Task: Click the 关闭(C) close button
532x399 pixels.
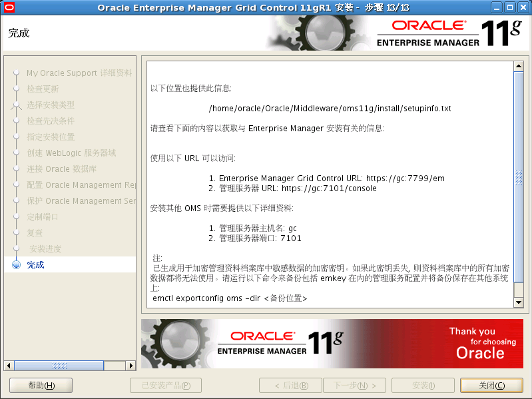Action: coord(491,386)
